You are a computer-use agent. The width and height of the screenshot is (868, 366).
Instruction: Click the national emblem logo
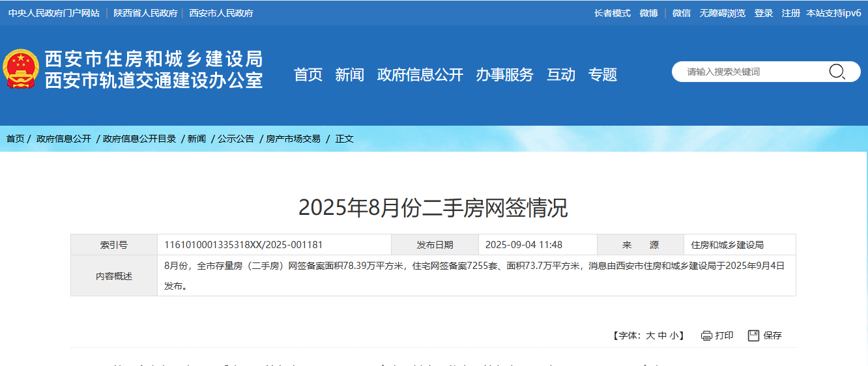[x=21, y=68]
